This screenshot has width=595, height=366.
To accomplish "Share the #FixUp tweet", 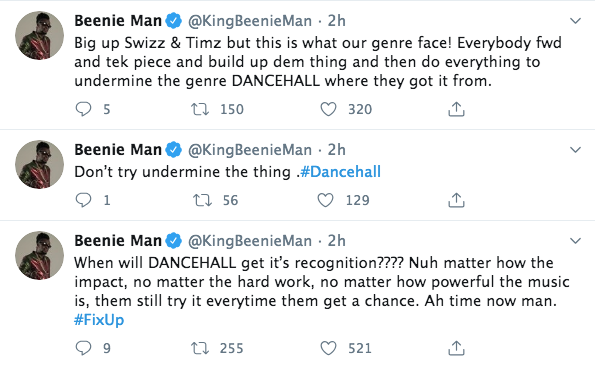I will [x=456, y=348].
